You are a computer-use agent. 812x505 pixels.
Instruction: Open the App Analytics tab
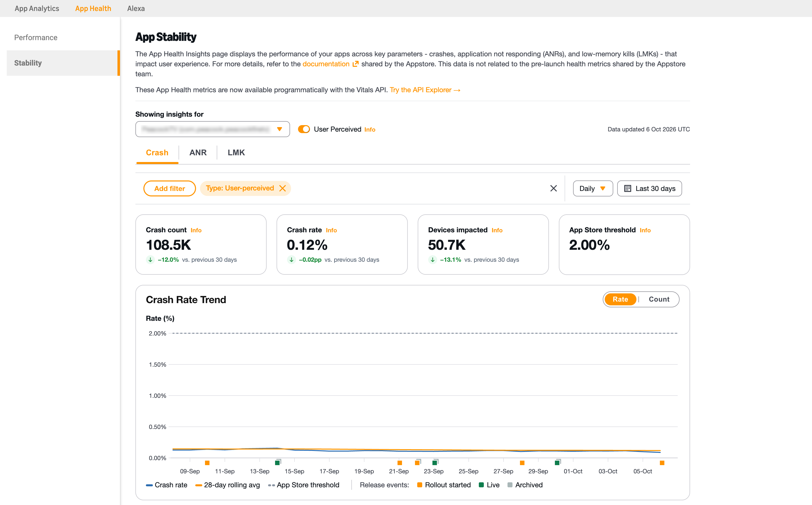click(x=37, y=8)
